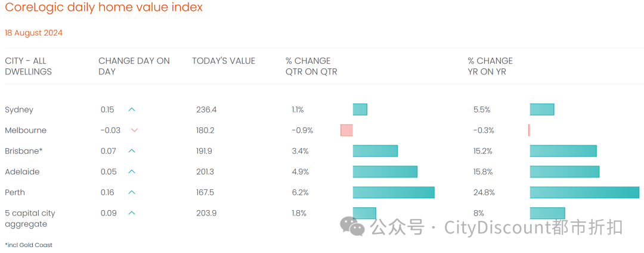Click the "incl Gold Coast" footnote
This screenshot has width=644, height=253.
29,245
